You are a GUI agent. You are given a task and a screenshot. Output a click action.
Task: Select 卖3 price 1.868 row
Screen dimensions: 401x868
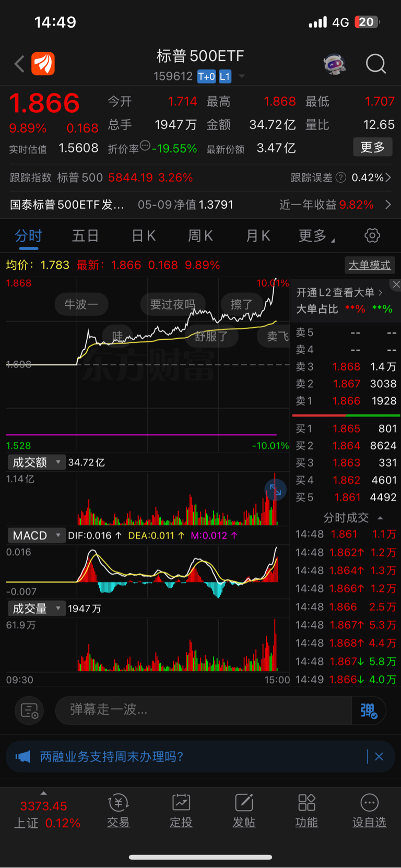tap(346, 367)
